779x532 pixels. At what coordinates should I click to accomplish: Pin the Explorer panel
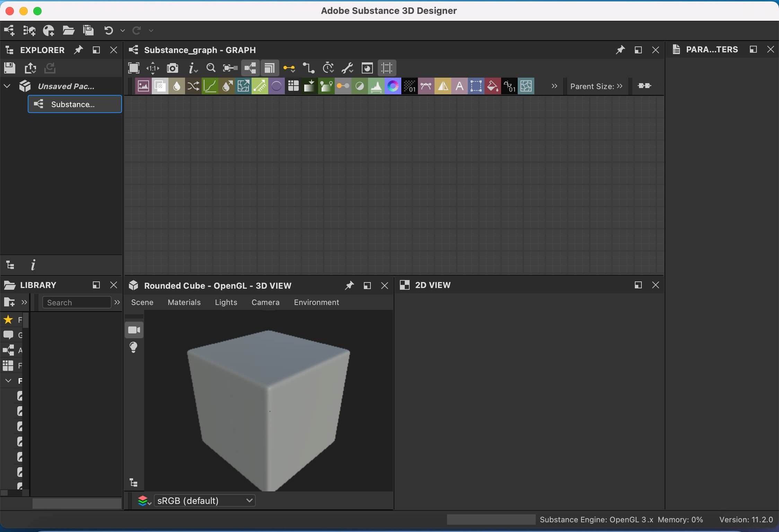pos(79,50)
